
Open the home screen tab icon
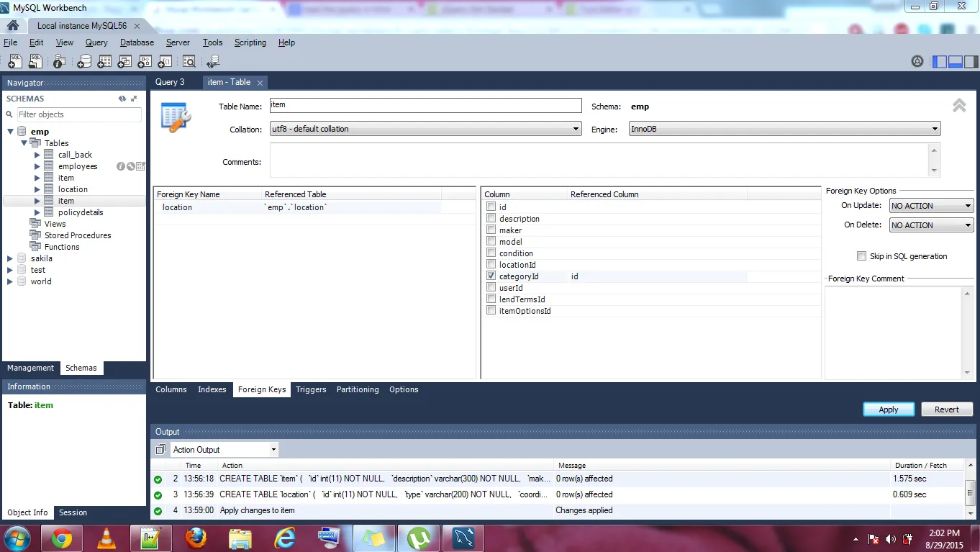coord(13,26)
